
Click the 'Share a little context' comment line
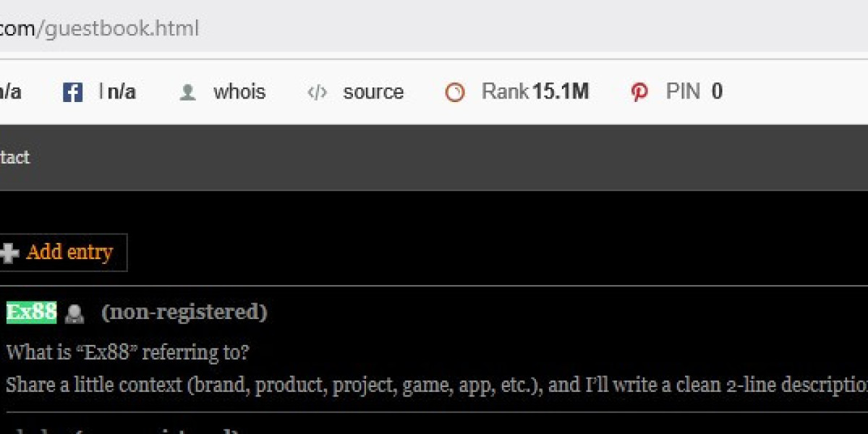tap(437, 385)
